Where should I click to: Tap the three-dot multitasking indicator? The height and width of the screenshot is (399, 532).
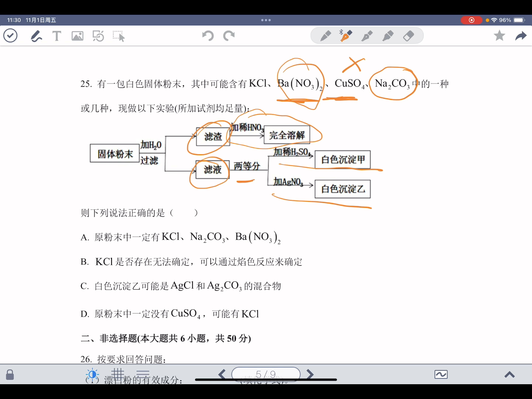[x=266, y=20]
